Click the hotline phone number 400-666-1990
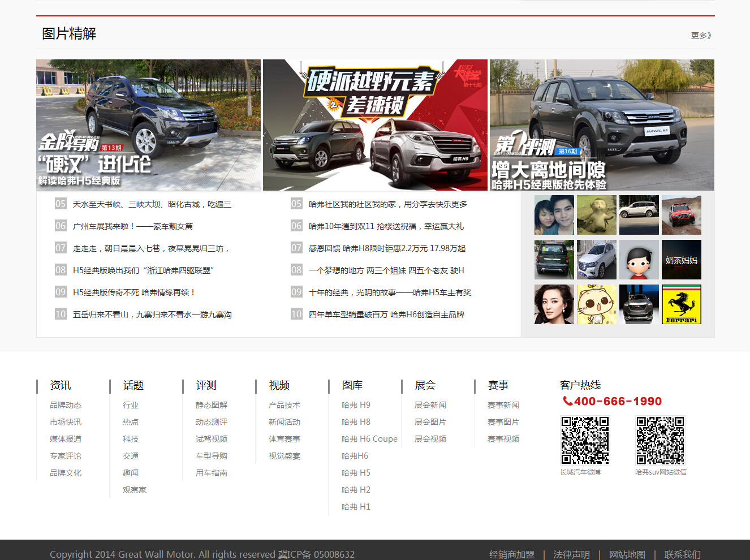The image size is (750, 560). pyautogui.click(x=612, y=401)
